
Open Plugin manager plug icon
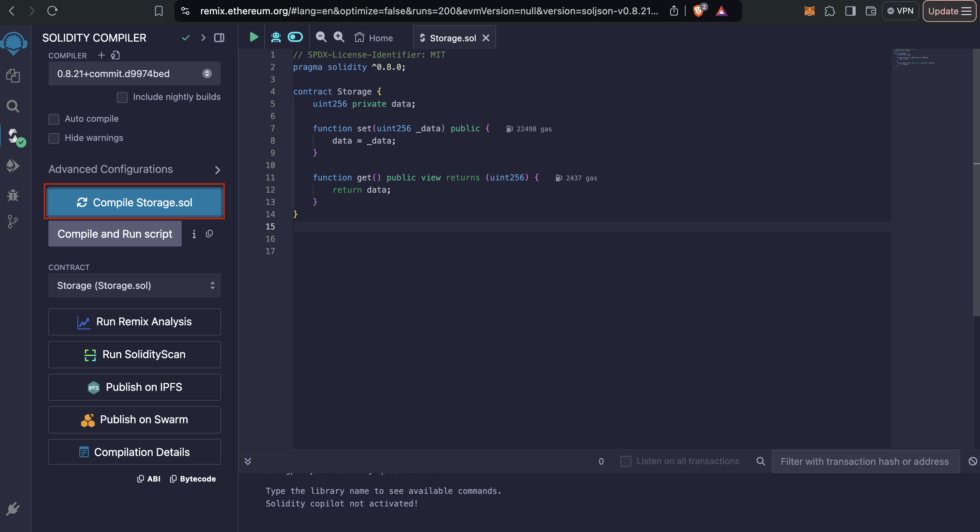point(13,509)
